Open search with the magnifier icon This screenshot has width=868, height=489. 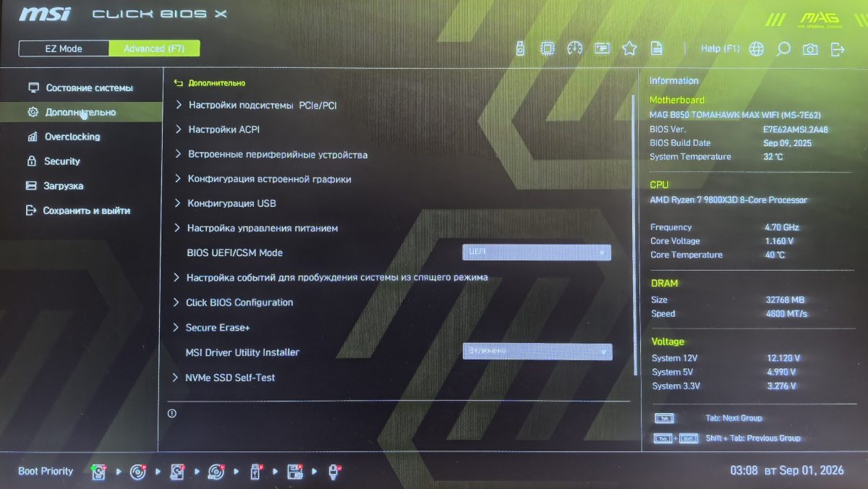(x=783, y=48)
